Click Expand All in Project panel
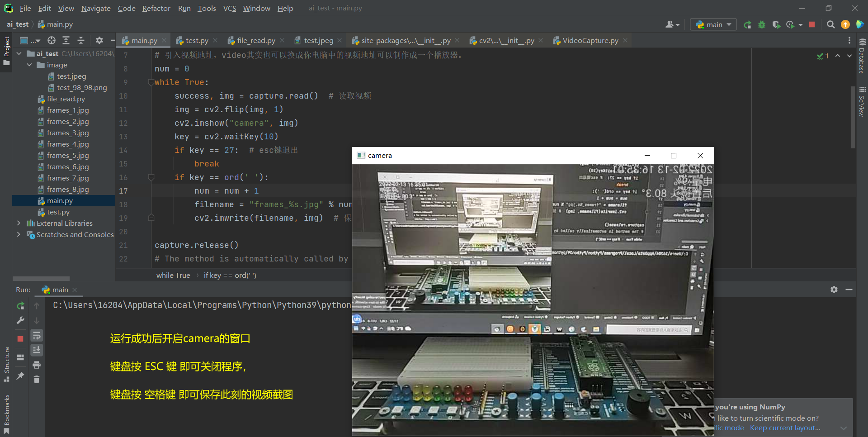Screen dimensions: 868x437 point(66,40)
